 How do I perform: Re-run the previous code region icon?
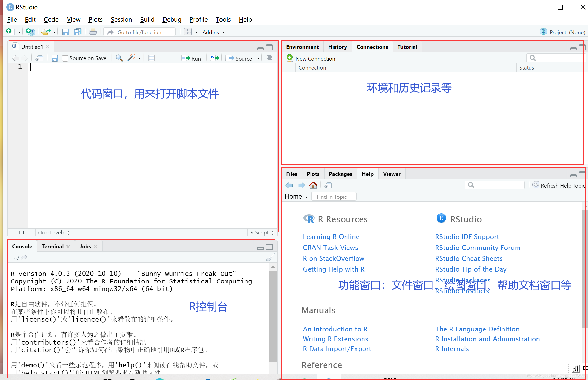215,58
